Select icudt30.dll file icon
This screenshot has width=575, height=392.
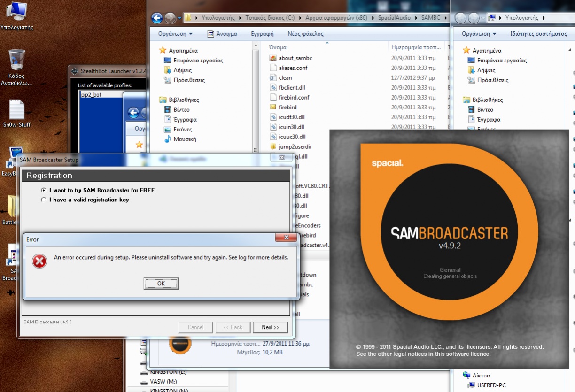(274, 117)
